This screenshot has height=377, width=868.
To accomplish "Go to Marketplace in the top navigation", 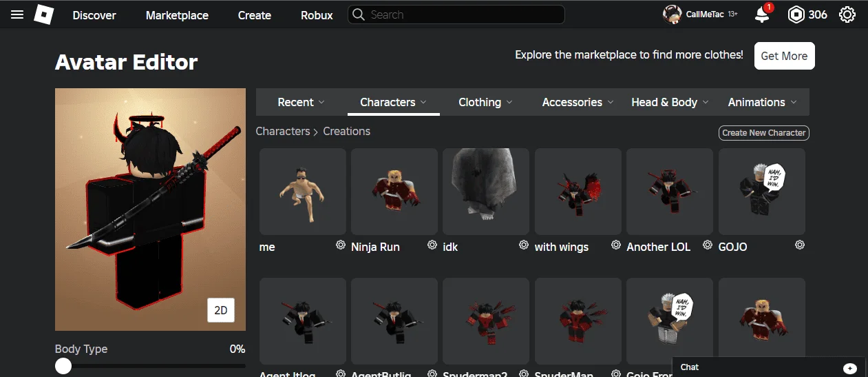I will 177,15.
